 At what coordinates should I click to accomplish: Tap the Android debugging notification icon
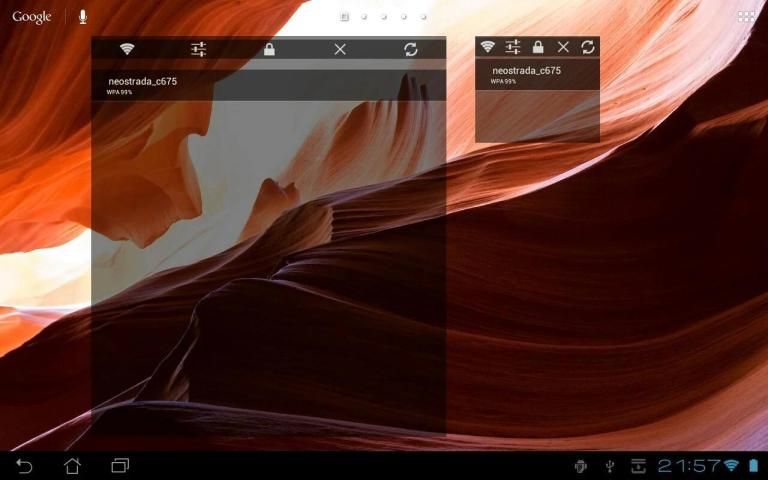coord(580,466)
